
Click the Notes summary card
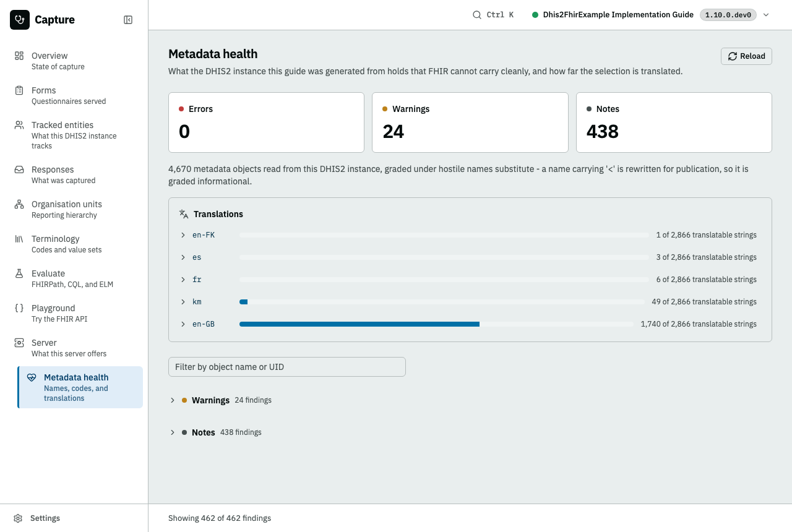point(674,122)
